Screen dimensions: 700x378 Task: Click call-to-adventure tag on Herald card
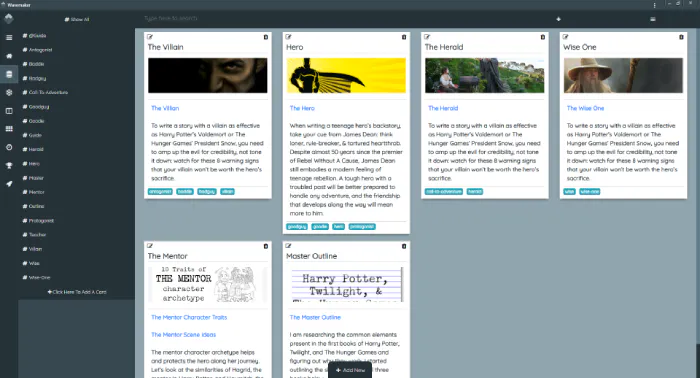(x=444, y=191)
